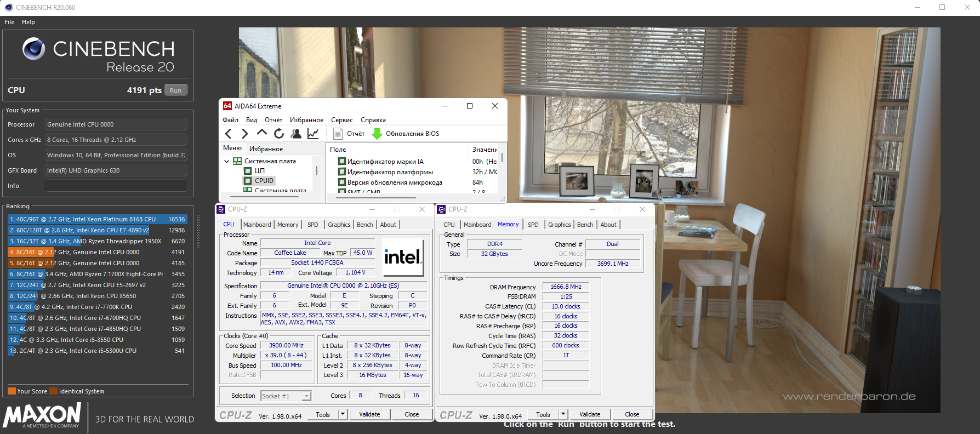Image resolution: width=980 pixels, height=434 pixels.
Task: Switch to CPU tab in CPU-Z memory window
Action: pyautogui.click(x=449, y=225)
